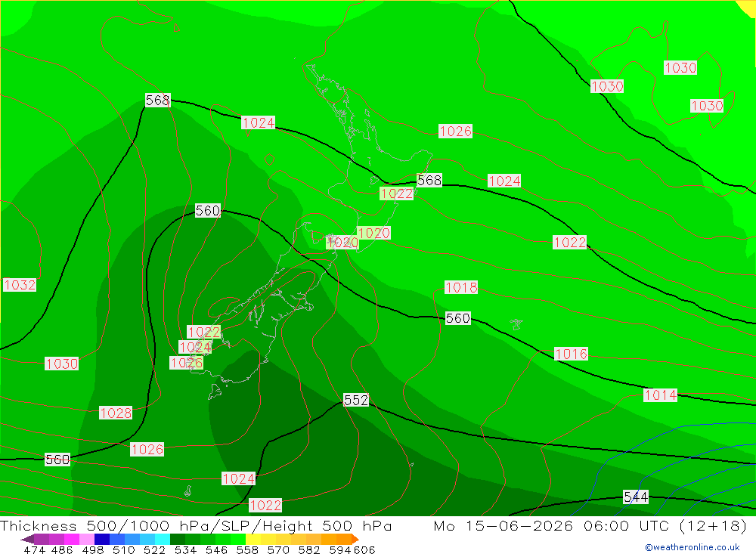Screen dimensions: 756x554
Task: Click the 510 legend value
Action: click(123, 550)
